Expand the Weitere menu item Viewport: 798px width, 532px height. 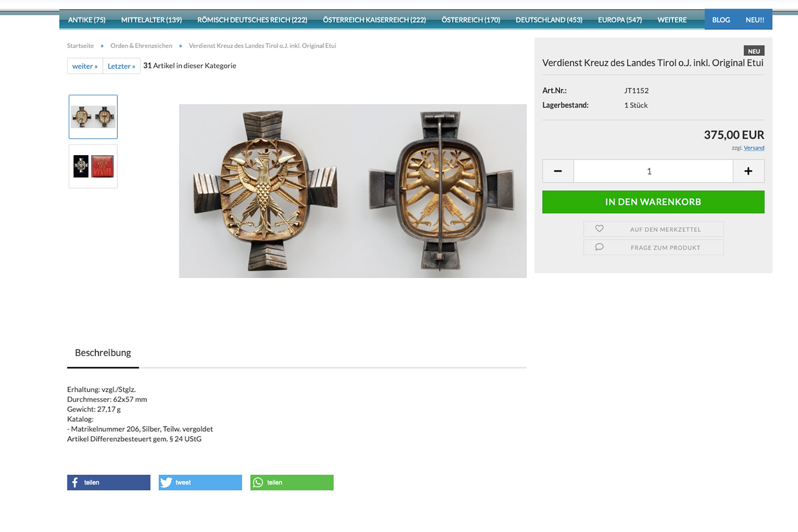click(672, 20)
